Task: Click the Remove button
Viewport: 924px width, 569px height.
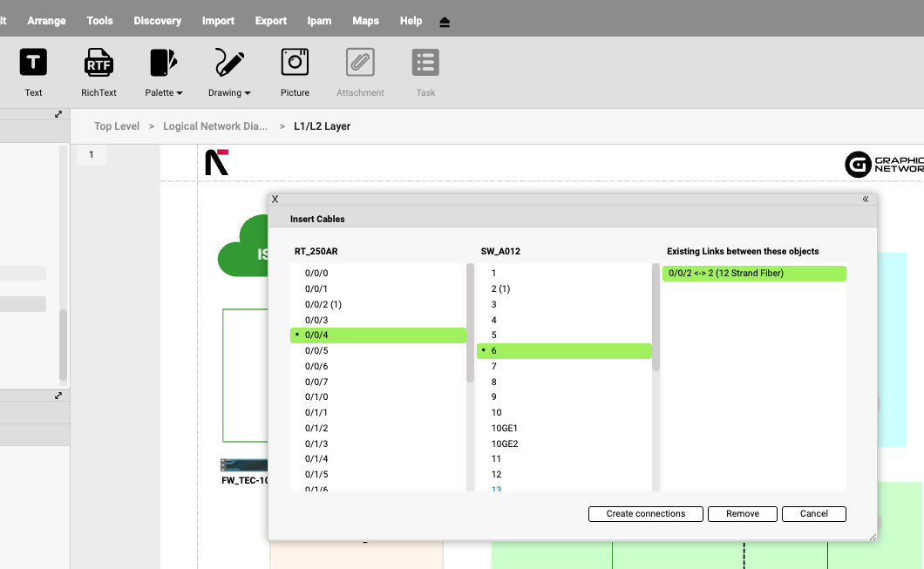Action: click(x=743, y=514)
